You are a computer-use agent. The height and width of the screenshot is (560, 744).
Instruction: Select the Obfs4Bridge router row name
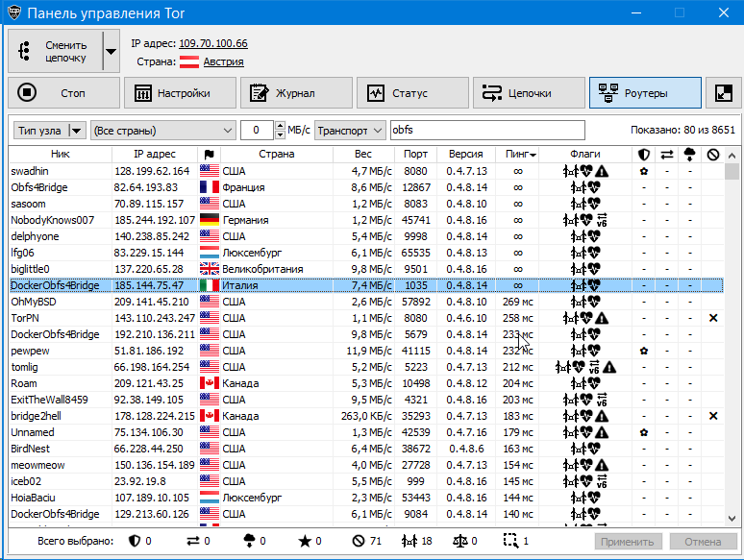pos(39,187)
